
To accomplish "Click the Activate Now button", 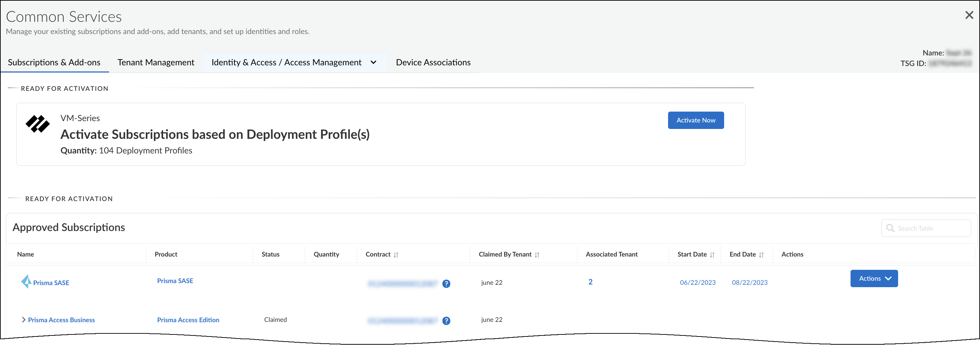I will point(696,120).
